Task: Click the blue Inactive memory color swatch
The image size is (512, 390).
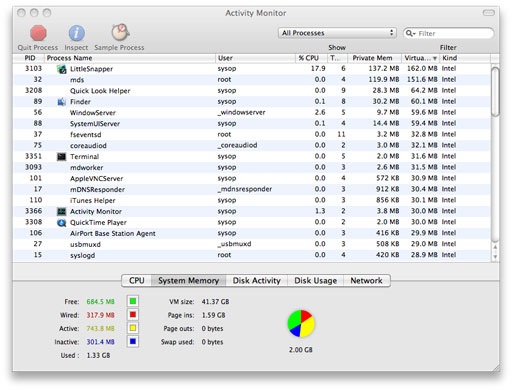Action: pos(133,341)
